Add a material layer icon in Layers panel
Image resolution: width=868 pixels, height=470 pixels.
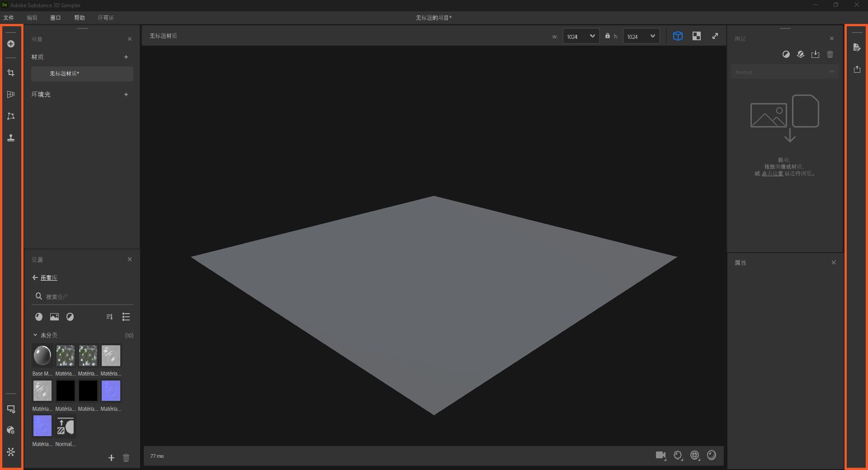pos(801,54)
